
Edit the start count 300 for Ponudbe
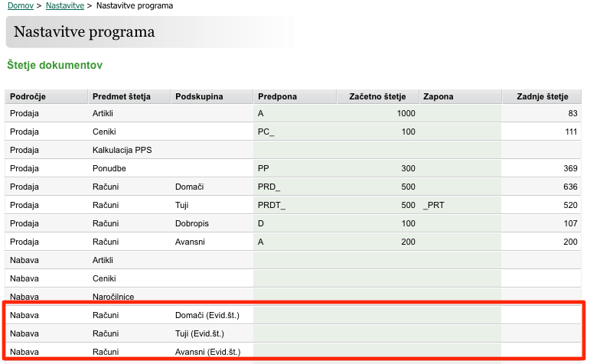377,168
